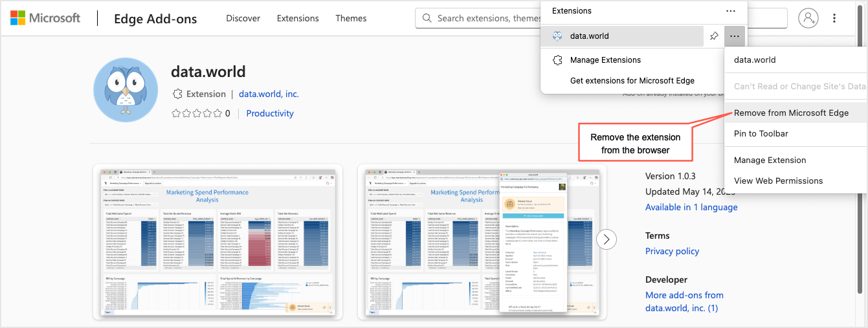The width and height of the screenshot is (868, 328).
Task: Click the data.world extension title
Action: tap(208, 71)
